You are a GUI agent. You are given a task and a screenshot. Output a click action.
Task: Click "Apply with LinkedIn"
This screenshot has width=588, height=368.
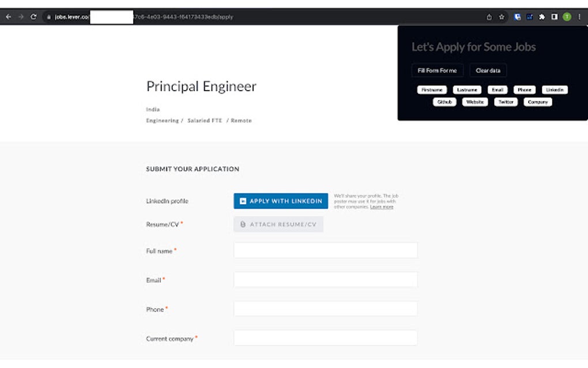pos(280,201)
